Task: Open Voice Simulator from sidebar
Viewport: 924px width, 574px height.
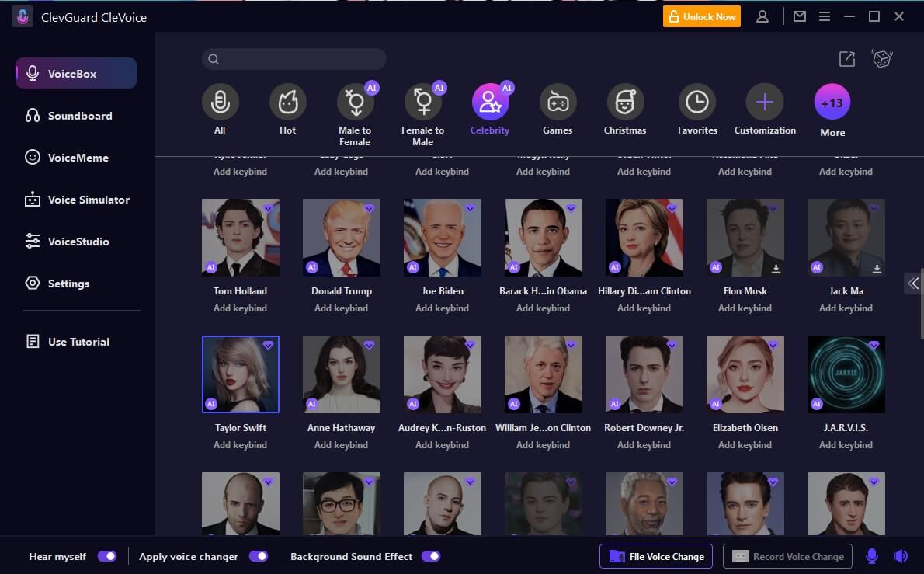Action: coord(76,199)
